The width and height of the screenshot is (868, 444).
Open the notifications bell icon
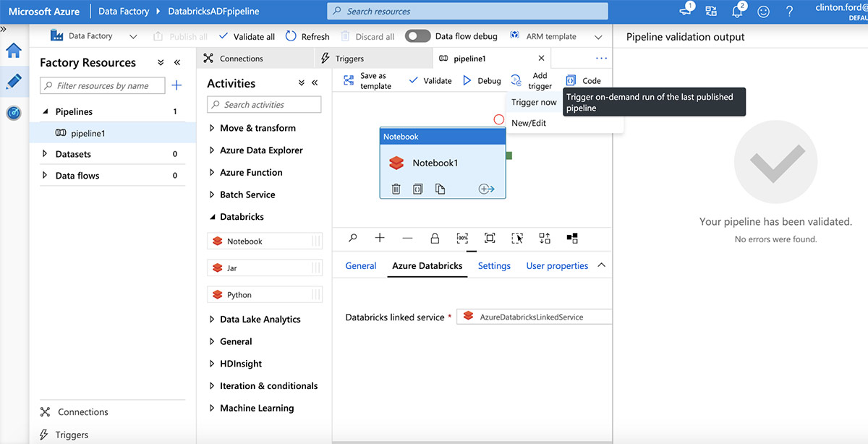click(737, 12)
